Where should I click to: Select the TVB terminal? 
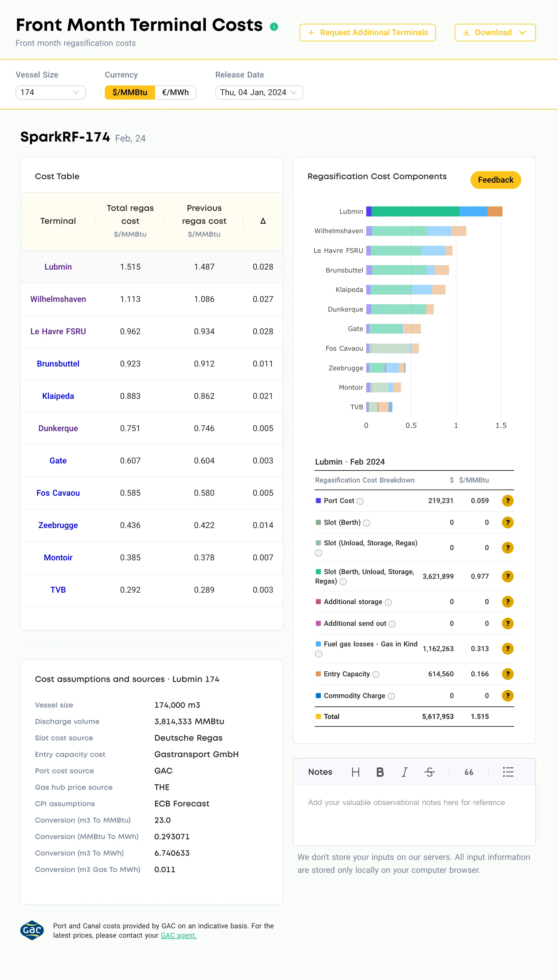(58, 590)
